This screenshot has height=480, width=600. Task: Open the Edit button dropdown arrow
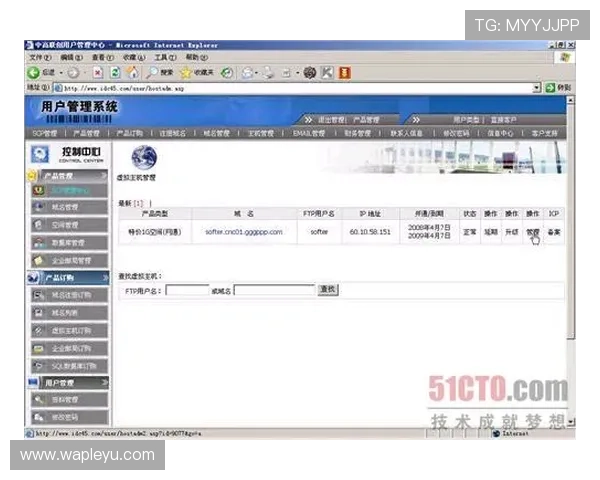[297, 73]
